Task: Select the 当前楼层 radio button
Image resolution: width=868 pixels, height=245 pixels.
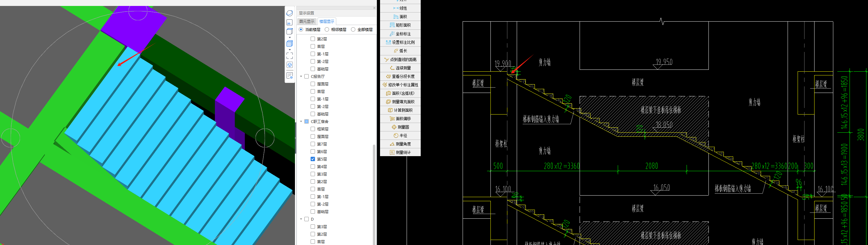Action: 301,30
